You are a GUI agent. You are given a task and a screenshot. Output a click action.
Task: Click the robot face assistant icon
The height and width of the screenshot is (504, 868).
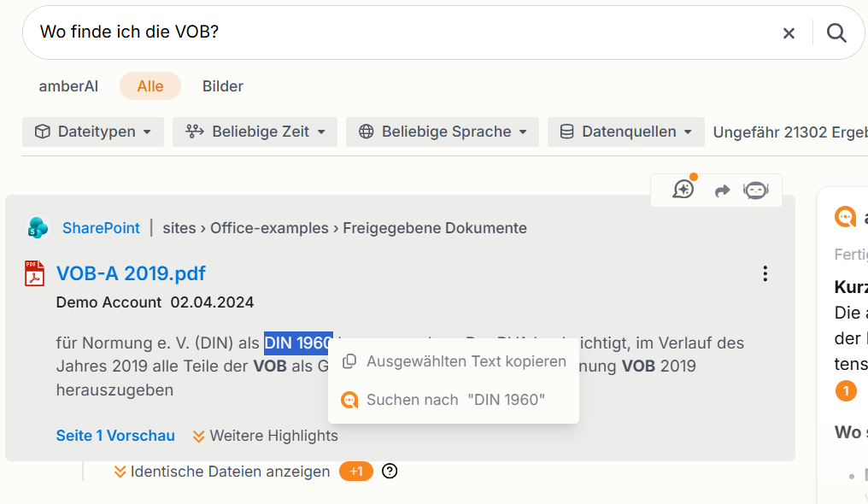click(755, 190)
